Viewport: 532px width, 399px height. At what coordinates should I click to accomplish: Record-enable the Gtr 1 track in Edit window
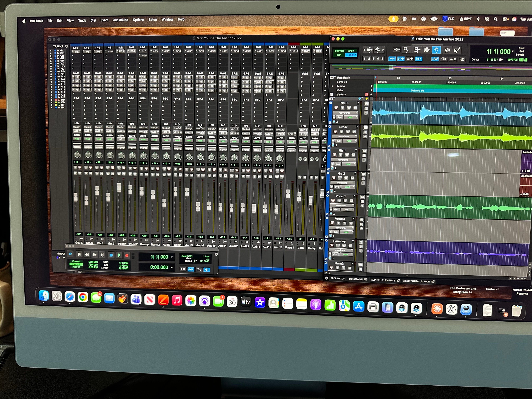(x=334, y=155)
